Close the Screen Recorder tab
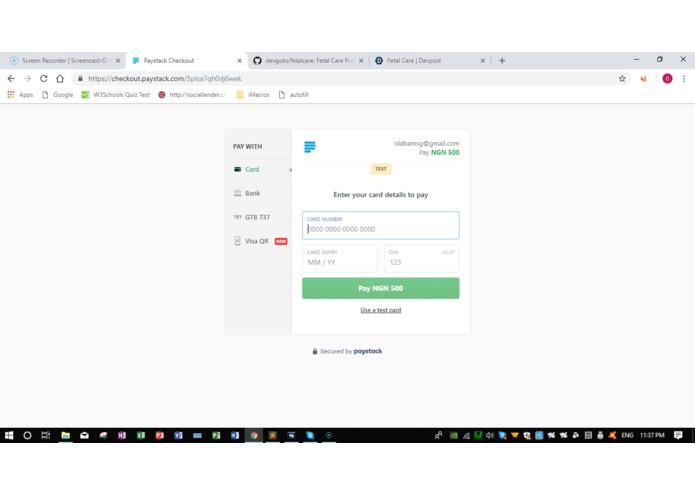Viewport: 695px width, 494px height. [x=118, y=61]
